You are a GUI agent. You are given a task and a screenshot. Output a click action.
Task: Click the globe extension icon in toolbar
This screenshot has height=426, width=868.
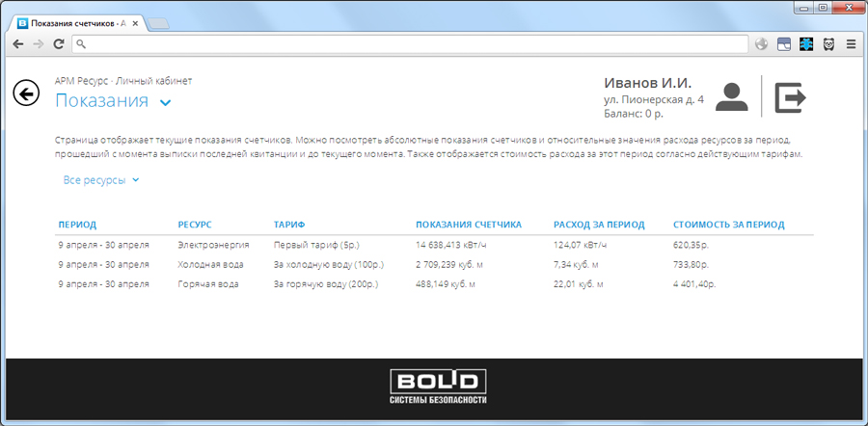pyautogui.click(x=762, y=43)
